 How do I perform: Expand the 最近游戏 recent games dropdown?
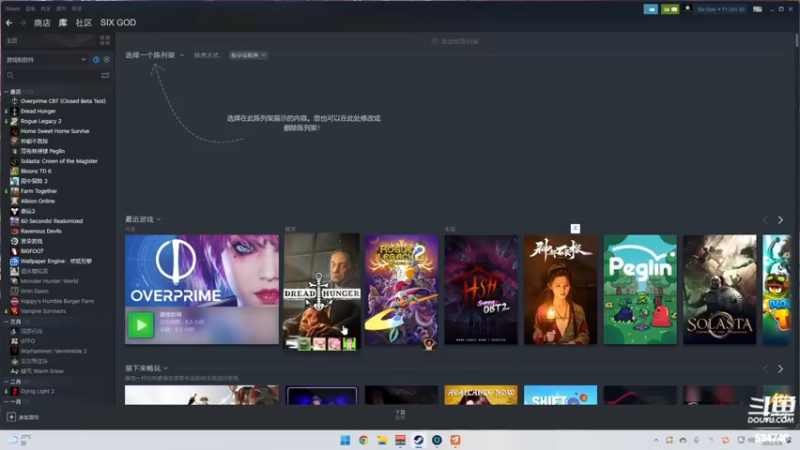143,219
